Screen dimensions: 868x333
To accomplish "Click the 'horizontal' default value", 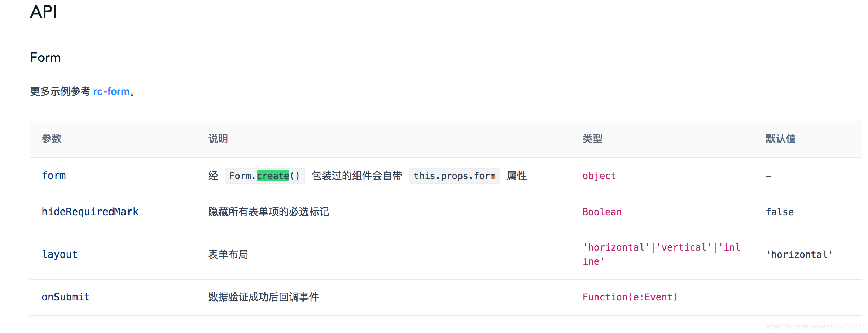I will 799,255.
